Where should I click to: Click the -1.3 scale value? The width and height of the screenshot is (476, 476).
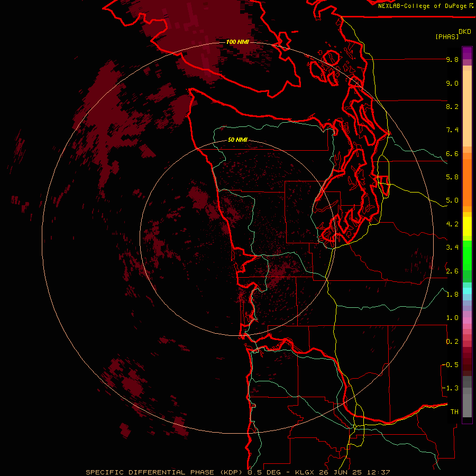tap(450, 388)
